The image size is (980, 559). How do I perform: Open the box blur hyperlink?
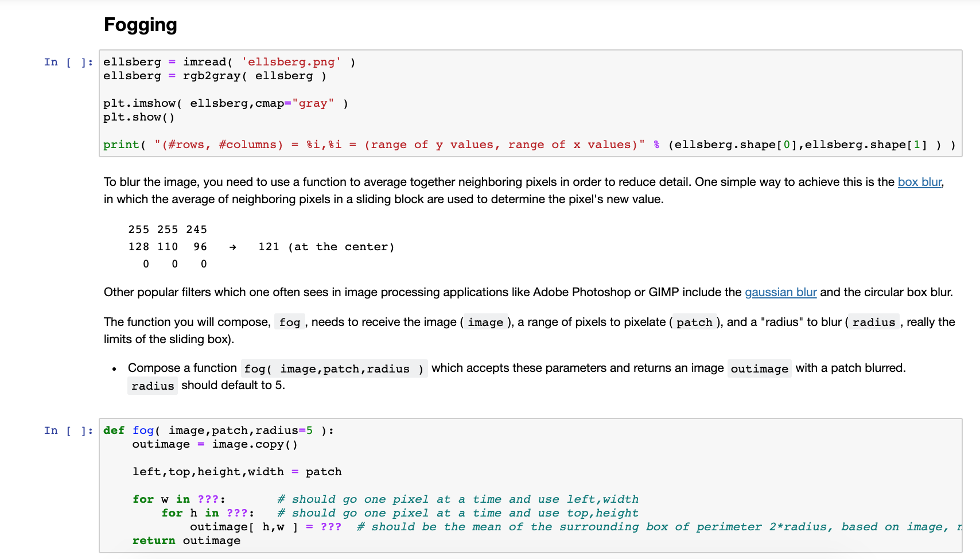(x=919, y=182)
